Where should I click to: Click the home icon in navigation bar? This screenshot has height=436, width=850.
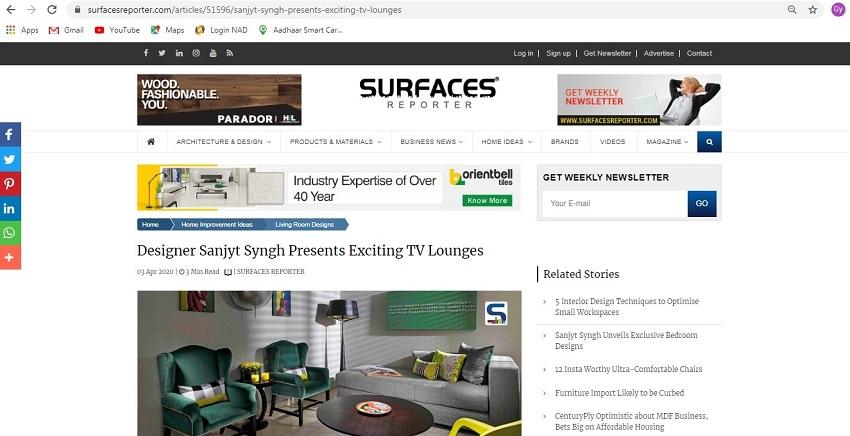click(x=151, y=142)
